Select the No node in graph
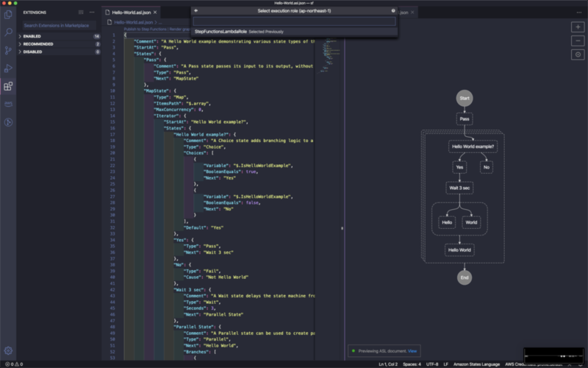The height and width of the screenshot is (368, 588). [487, 167]
